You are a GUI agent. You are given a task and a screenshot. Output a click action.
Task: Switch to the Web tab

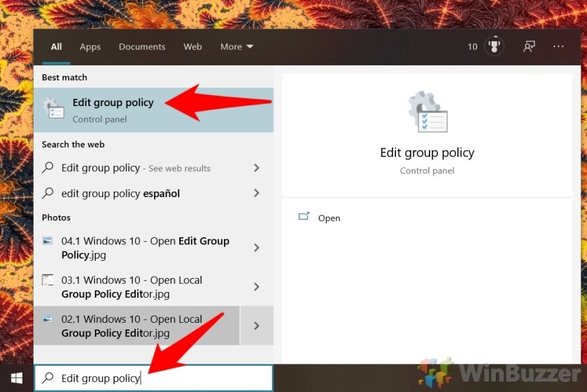point(192,47)
